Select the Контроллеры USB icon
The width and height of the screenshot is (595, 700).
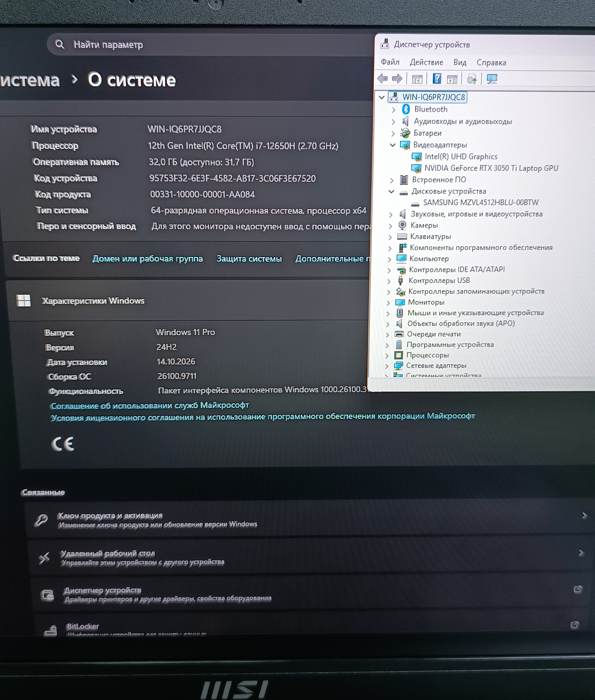coord(401,280)
